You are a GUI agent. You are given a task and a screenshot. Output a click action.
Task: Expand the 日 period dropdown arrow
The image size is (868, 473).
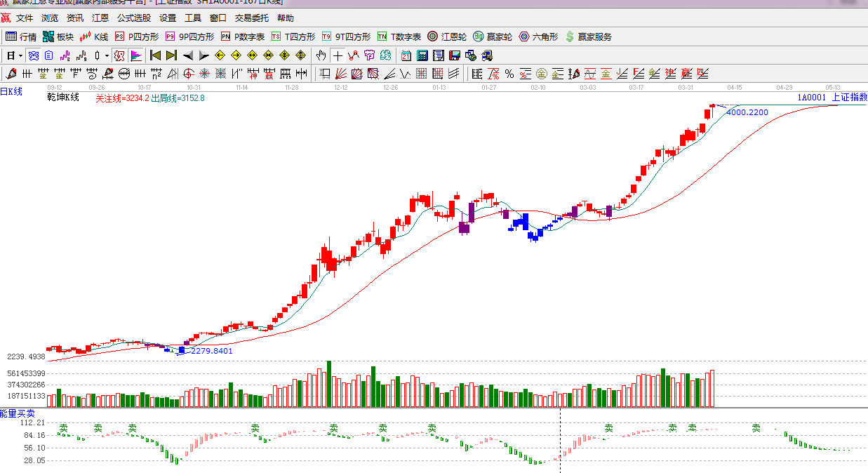20,55
